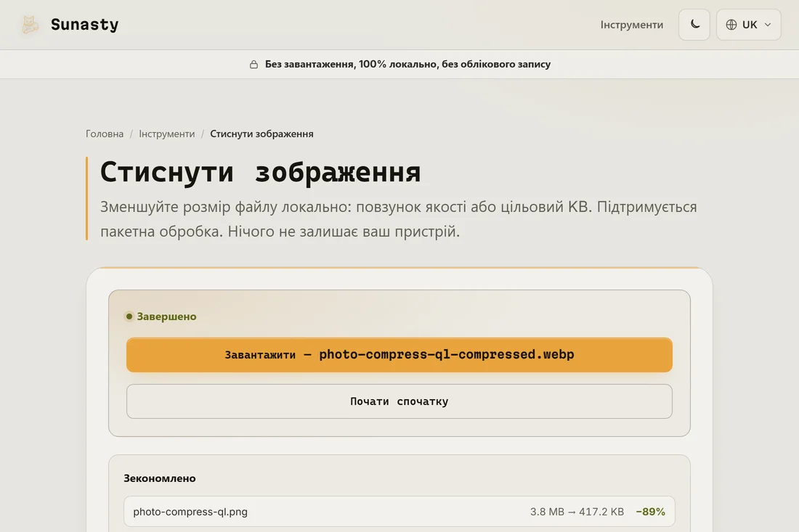
Task: Select the Стиснути зображення page heading
Action: 260,172
